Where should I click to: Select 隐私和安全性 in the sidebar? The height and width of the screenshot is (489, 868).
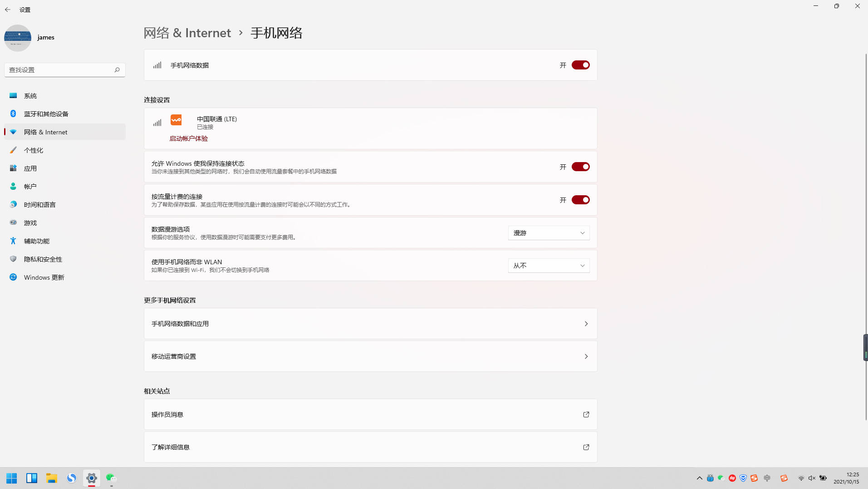click(x=43, y=259)
